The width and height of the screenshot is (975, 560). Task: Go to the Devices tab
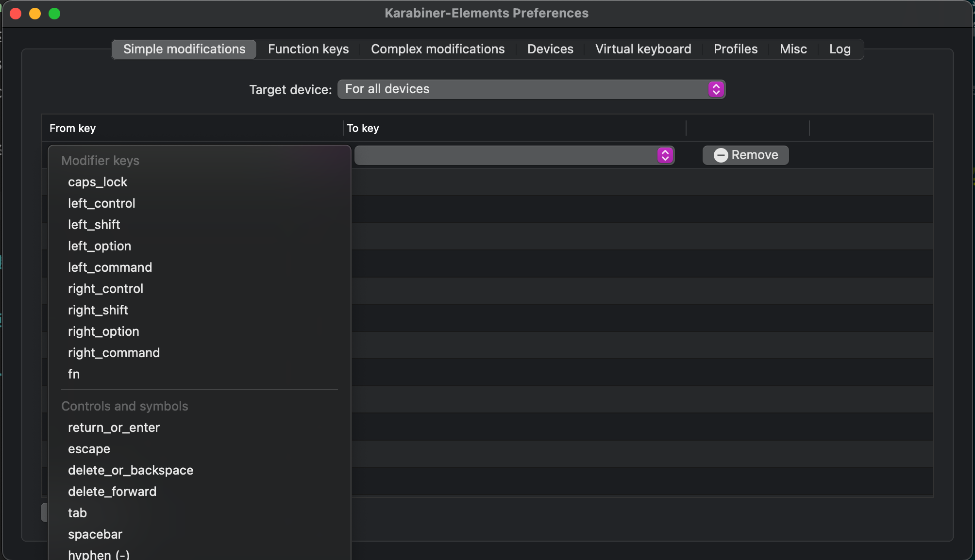pyautogui.click(x=550, y=49)
